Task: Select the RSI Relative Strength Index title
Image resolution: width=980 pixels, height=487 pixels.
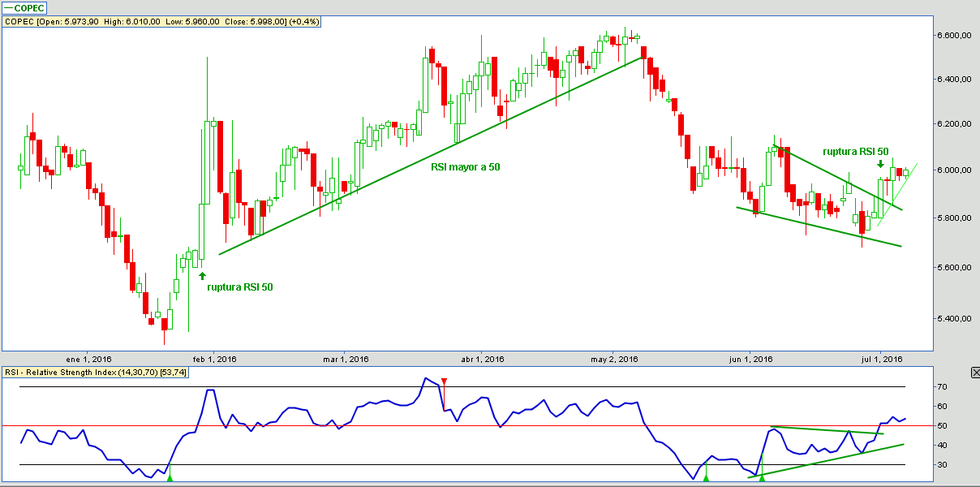Action: pos(97,372)
